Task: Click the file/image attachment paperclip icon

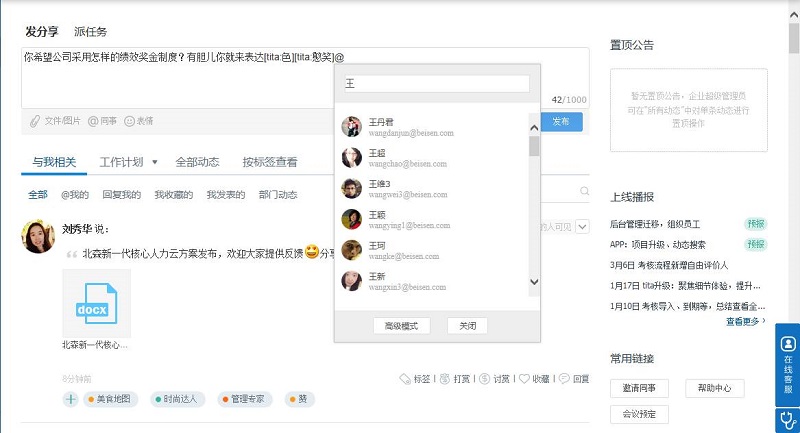Action: [x=35, y=121]
